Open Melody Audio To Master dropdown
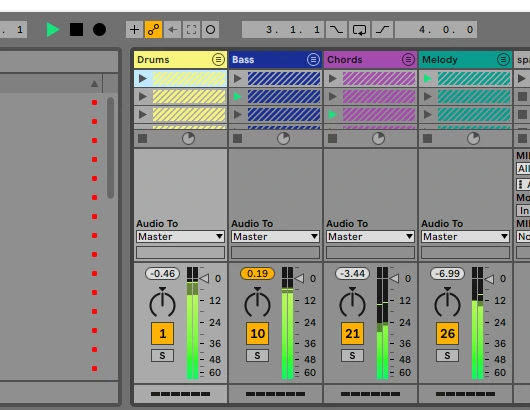The image size is (530, 410). (465, 237)
